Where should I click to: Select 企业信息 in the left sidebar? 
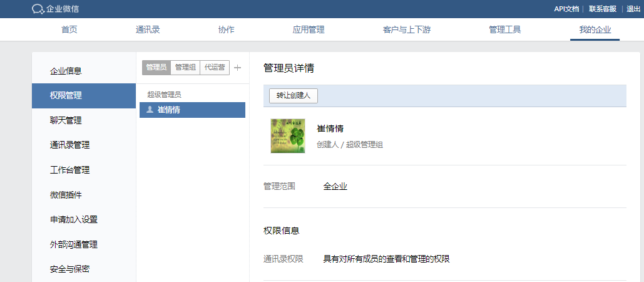(x=66, y=71)
